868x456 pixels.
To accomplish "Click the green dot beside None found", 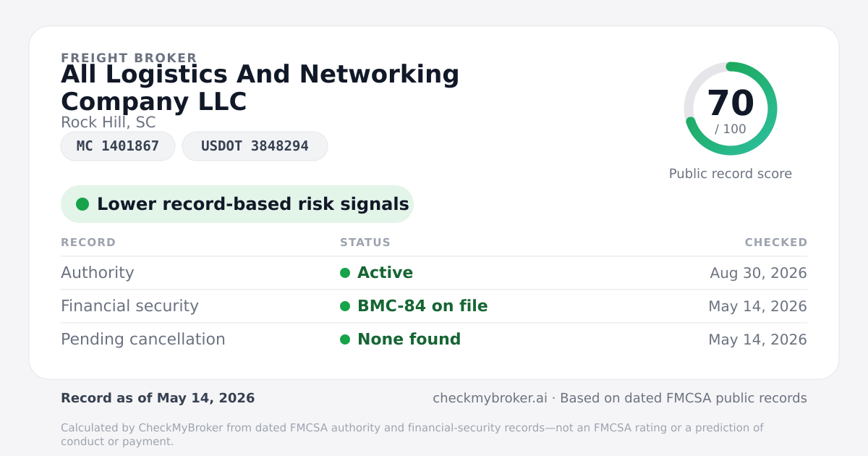I will [345, 339].
